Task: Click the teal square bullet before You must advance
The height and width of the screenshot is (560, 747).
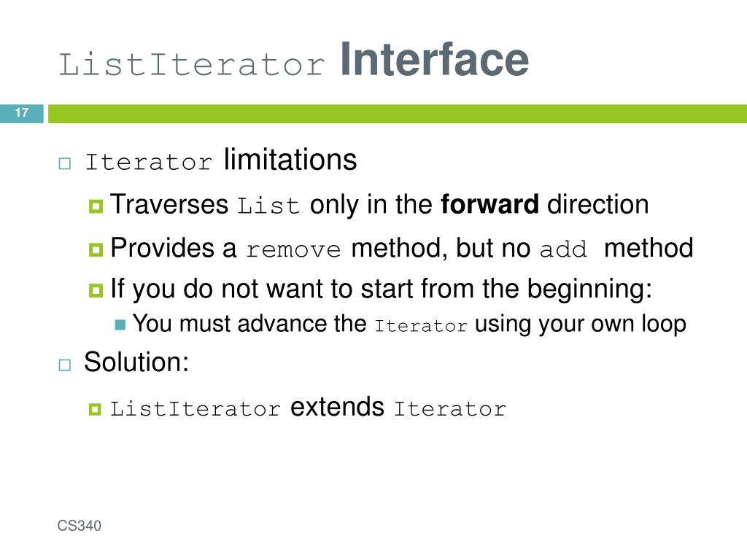Action: tap(120, 324)
